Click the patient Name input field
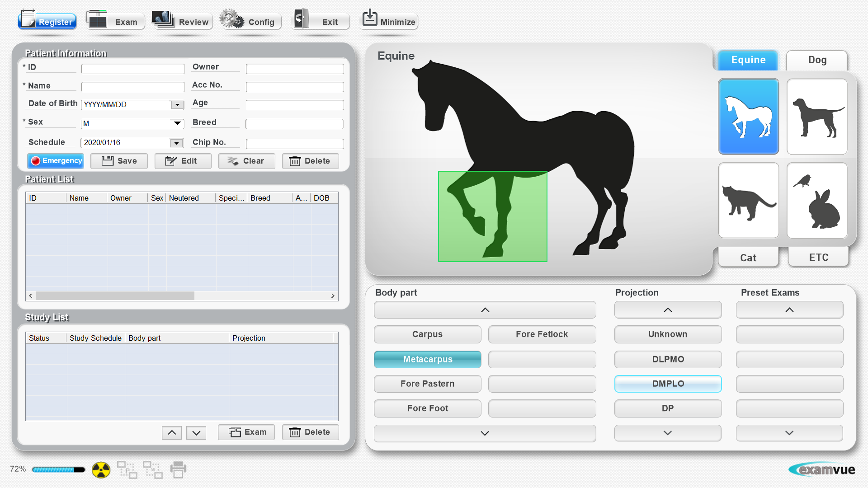 click(133, 87)
